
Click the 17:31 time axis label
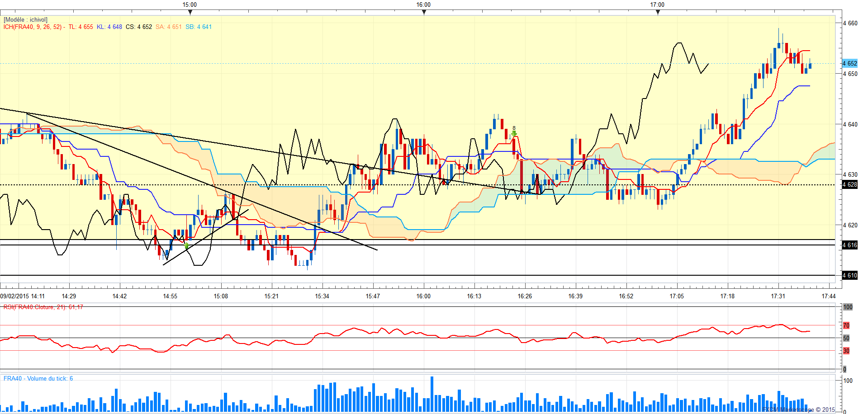(x=778, y=296)
